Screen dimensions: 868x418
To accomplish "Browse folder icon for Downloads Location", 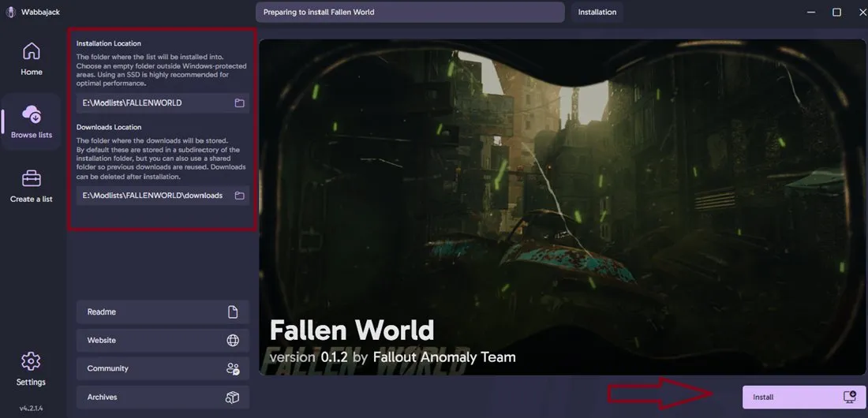I will point(239,196).
